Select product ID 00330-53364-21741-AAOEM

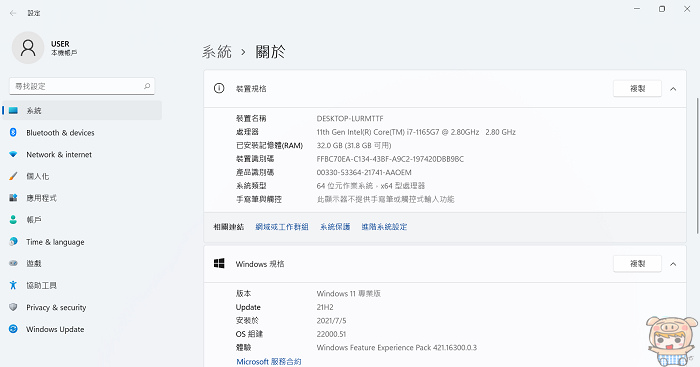[364, 172]
